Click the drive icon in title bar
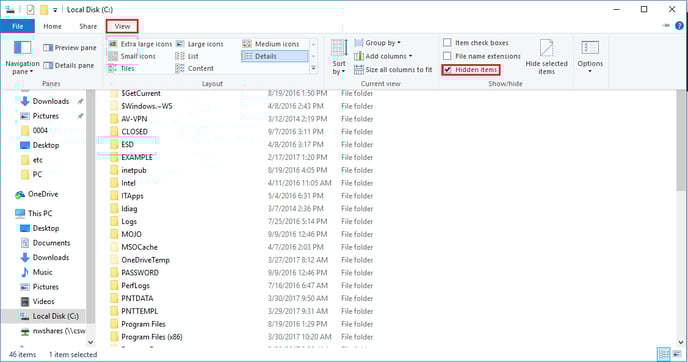This screenshot has height=362, width=688. pos(10,9)
